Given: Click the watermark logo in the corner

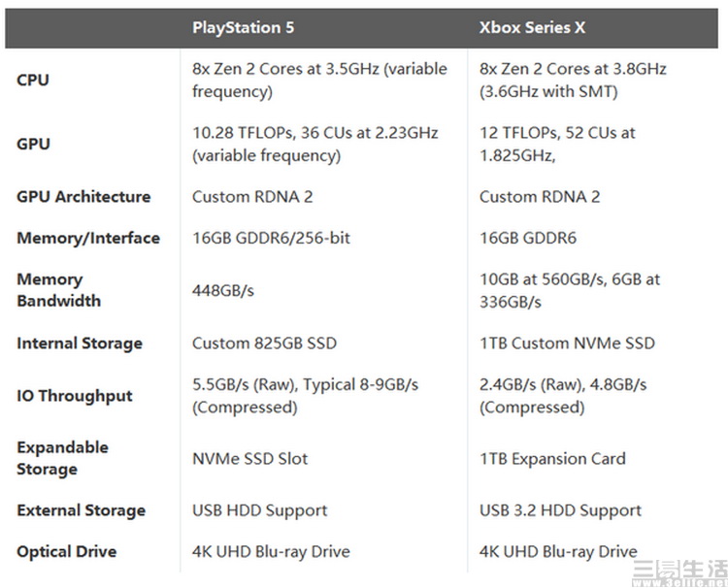Looking at the screenshot, I should (679, 573).
